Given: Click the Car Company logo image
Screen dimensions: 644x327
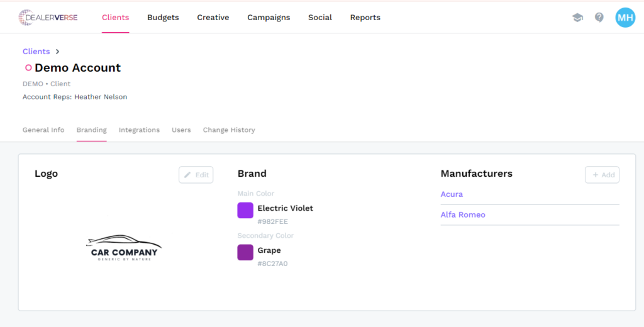Looking at the screenshot, I should tap(125, 248).
